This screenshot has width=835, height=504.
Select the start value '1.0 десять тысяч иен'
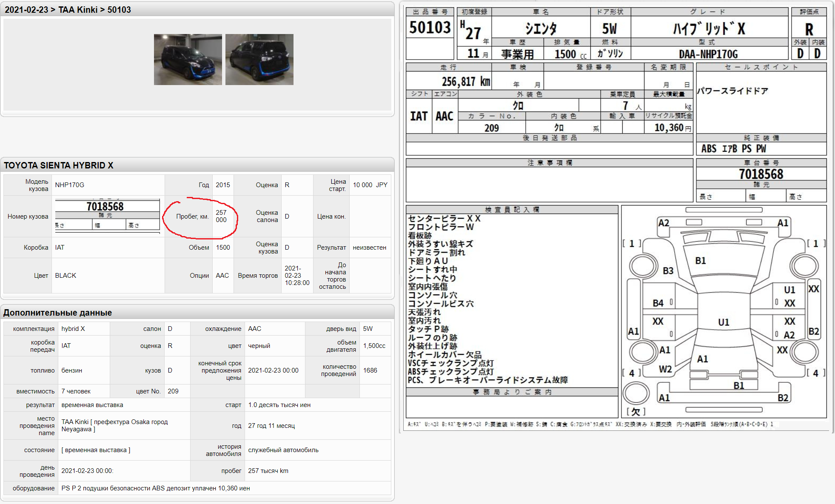click(x=279, y=405)
